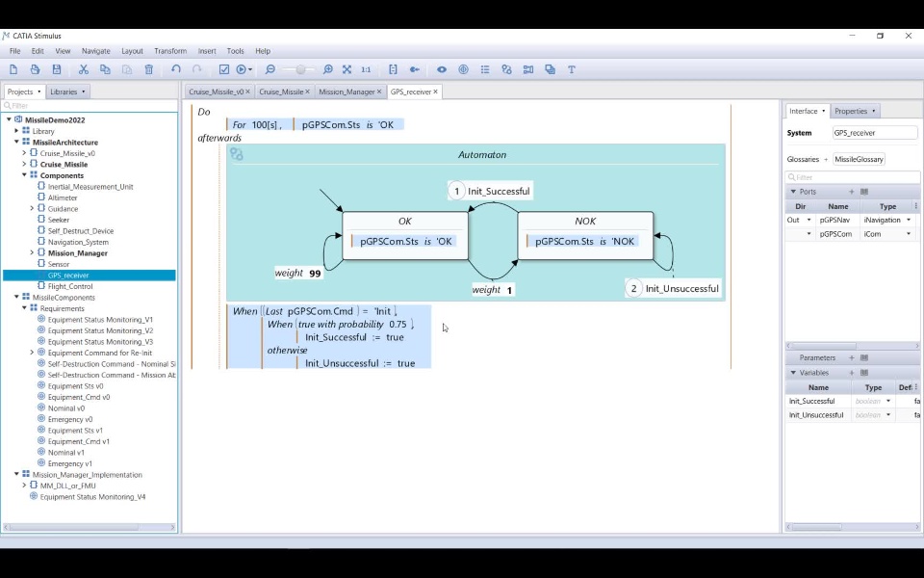
Task: Click the bulleted list icon in toolbar
Action: pyautogui.click(x=485, y=69)
